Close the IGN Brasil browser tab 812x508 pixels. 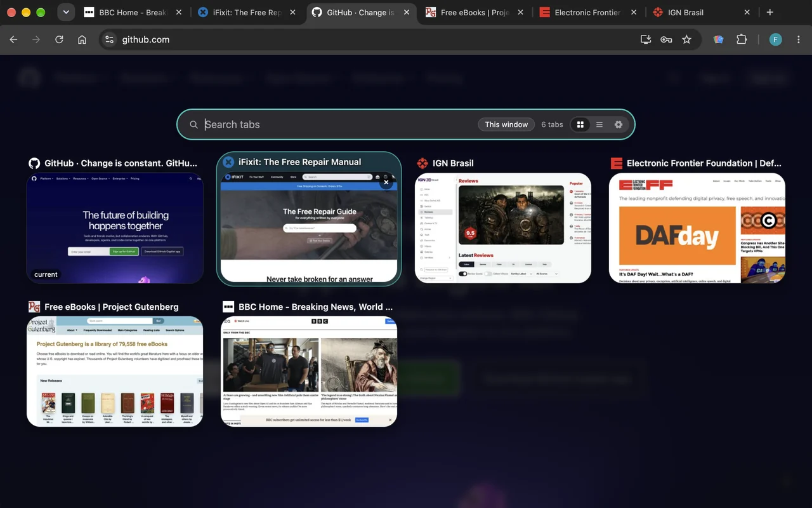pyautogui.click(x=747, y=13)
